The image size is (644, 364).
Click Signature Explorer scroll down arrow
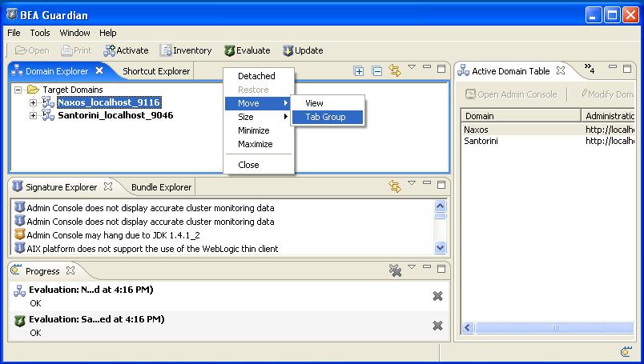(440, 247)
